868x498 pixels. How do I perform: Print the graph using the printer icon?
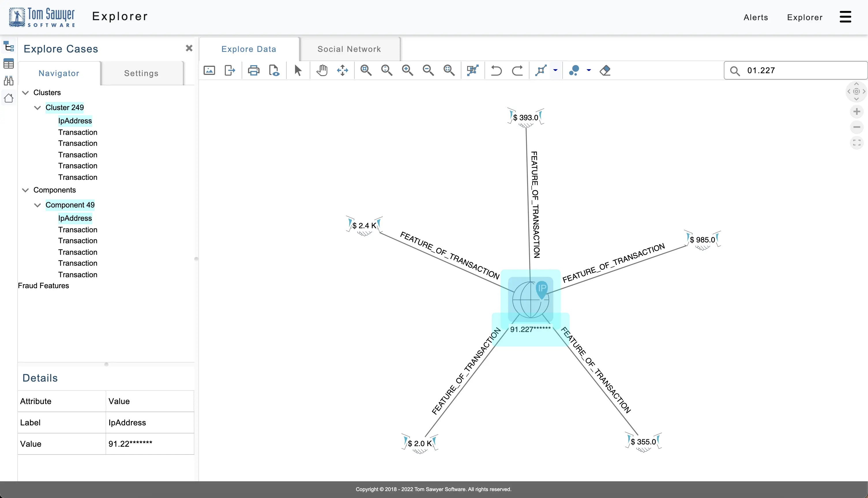click(253, 70)
